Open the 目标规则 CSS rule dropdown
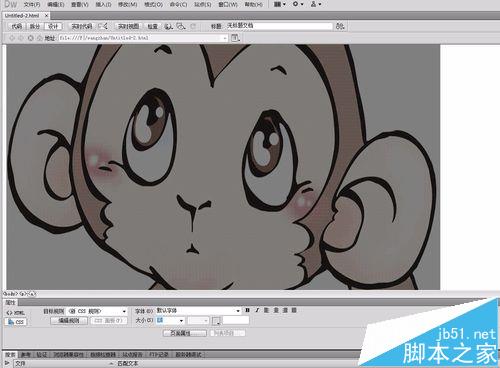Image resolution: width=500 pixels, height=368 pixels. pyautogui.click(x=97, y=311)
